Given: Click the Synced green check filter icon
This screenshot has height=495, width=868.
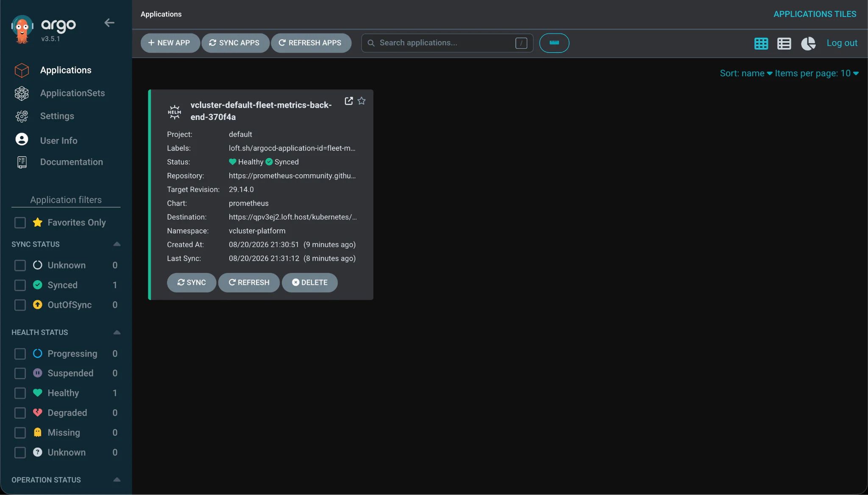Looking at the screenshot, I should point(37,285).
